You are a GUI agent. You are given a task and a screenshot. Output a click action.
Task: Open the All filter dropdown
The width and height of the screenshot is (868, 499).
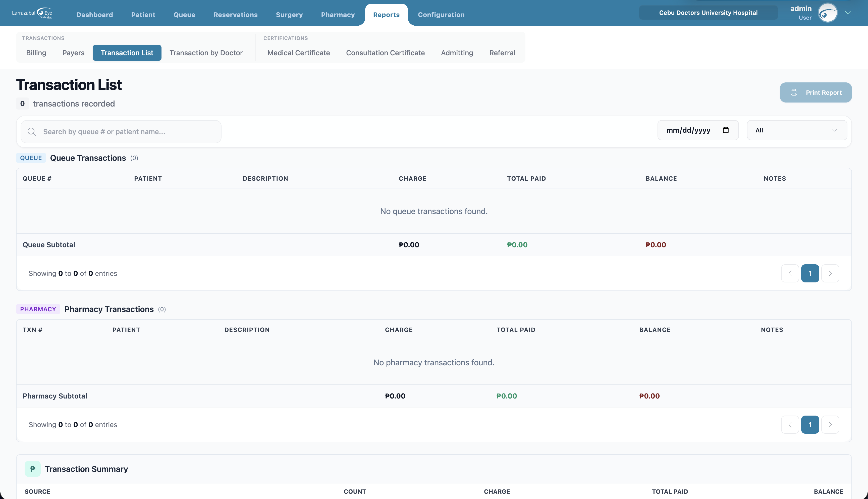point(797,130)
